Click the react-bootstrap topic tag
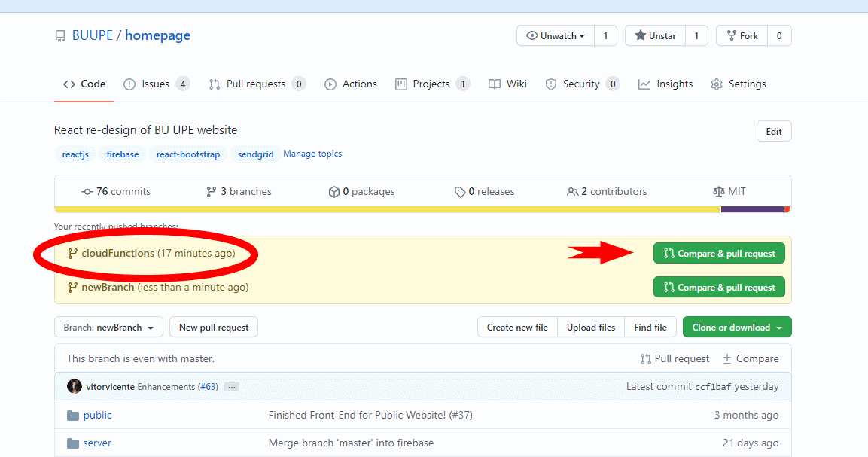This screenshot has width=868, height=457. point(188,154)
